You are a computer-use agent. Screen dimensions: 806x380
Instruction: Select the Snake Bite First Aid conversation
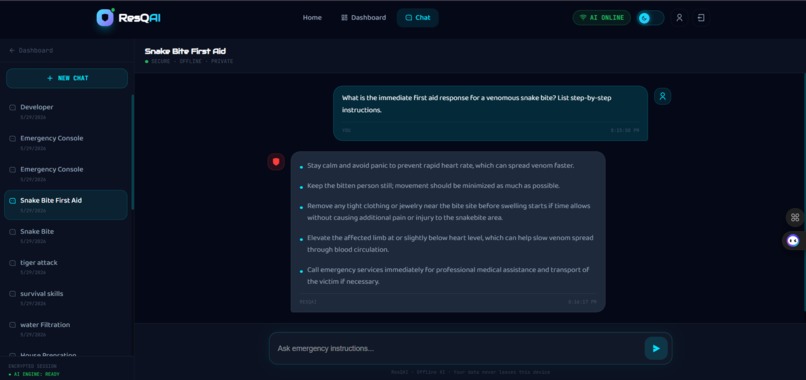66,205
